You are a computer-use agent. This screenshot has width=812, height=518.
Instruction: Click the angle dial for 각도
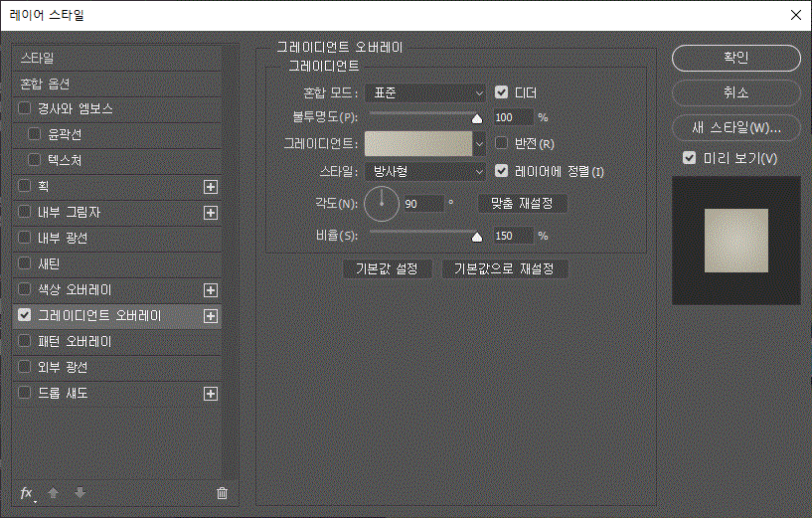(382, 204)
